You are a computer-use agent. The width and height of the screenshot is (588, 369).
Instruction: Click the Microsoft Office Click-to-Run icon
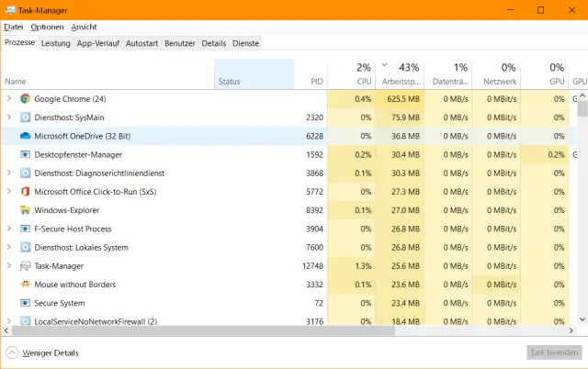25,192
